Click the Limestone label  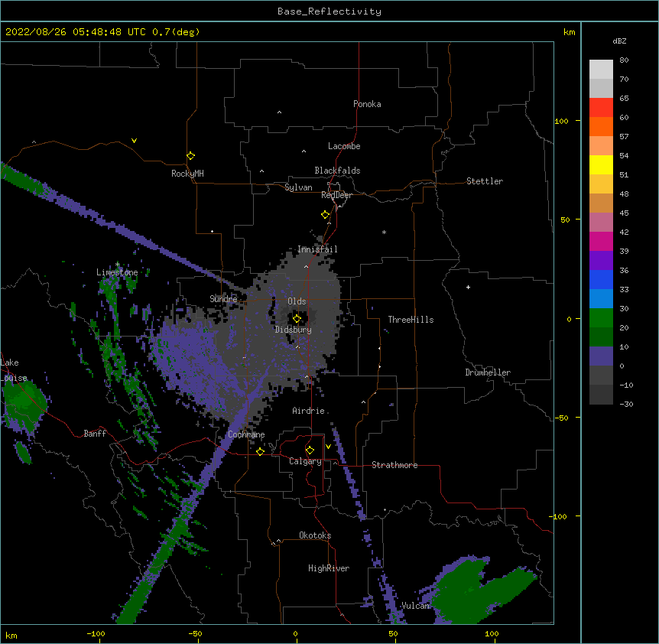117,272
